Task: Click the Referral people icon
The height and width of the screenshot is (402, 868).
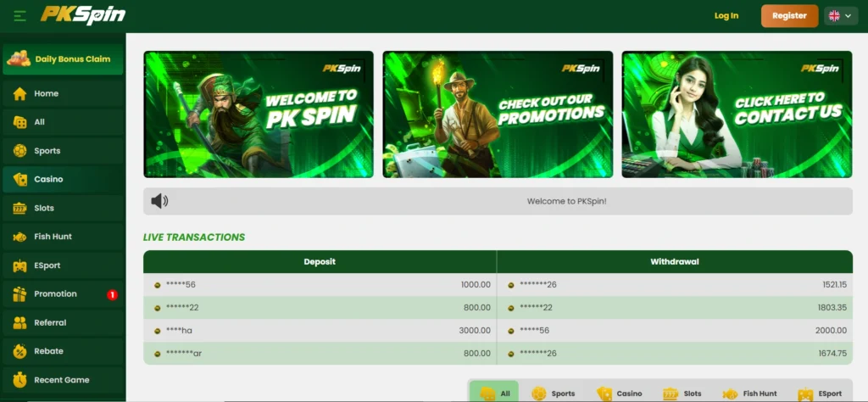Action: coord(20,323)
